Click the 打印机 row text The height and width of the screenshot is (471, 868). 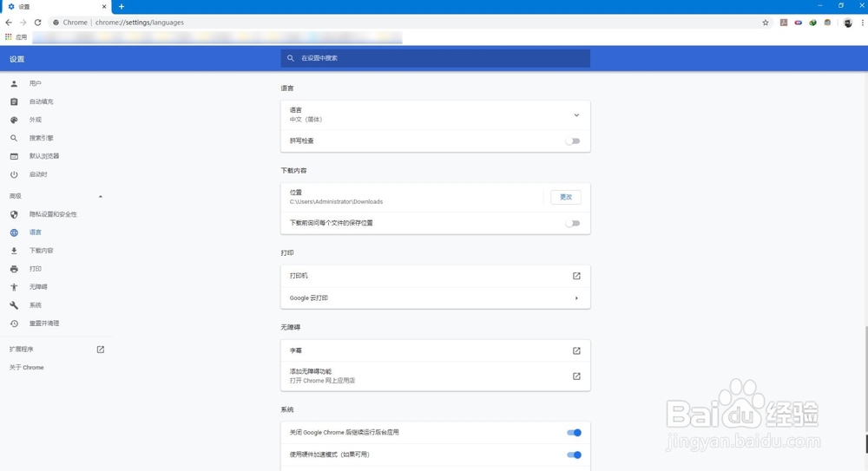point(299,276)
